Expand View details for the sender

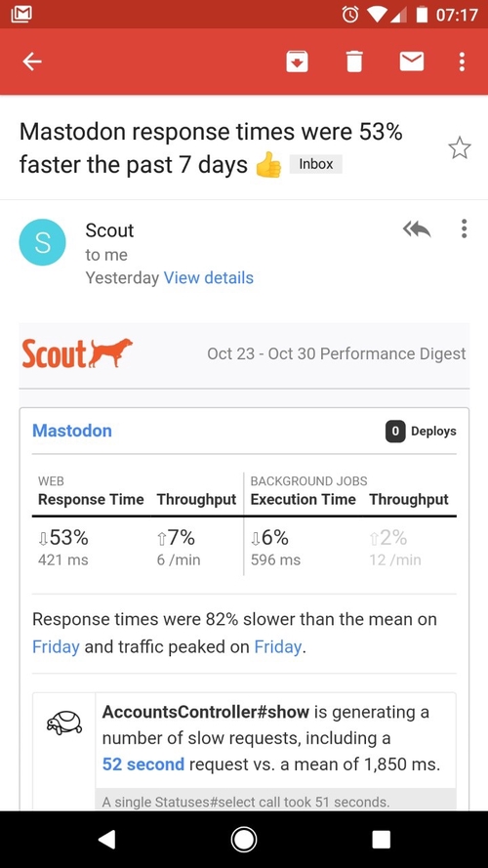click(x=209, y=278)
